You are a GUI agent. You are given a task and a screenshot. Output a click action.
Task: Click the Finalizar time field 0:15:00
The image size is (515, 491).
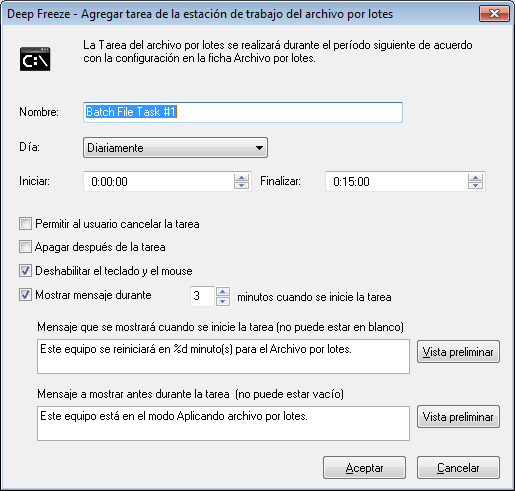(397, 182)
